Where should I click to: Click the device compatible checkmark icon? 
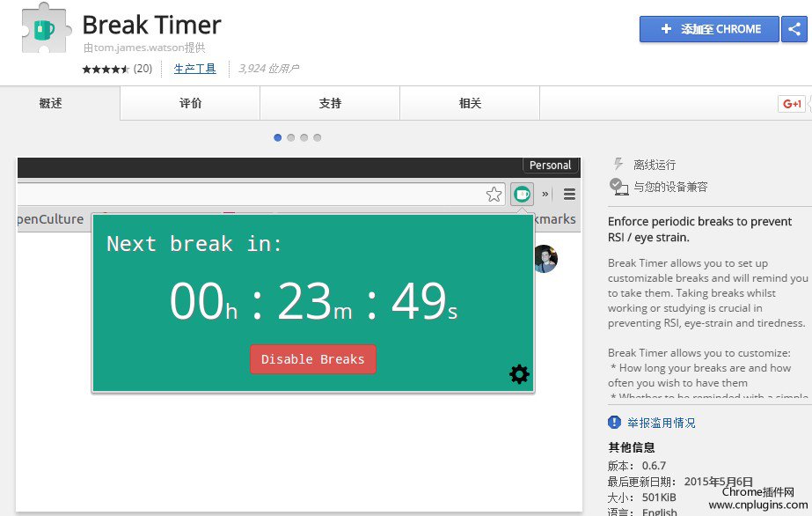pos(618,187)
